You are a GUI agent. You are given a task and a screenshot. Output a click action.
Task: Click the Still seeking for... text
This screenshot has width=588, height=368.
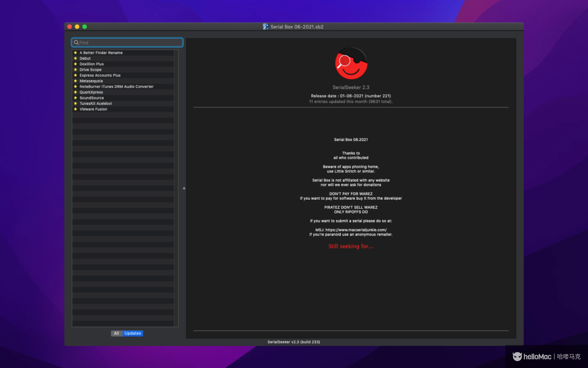click(351, 247)
